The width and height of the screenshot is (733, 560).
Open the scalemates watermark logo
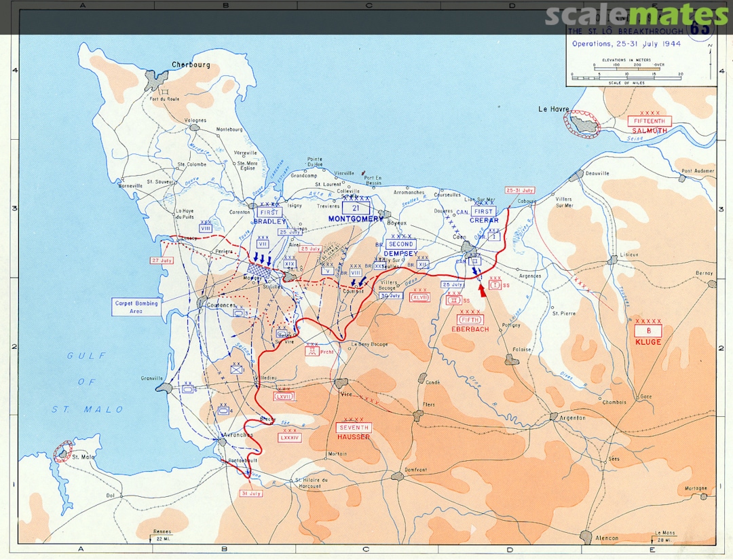tap(636, 15)
